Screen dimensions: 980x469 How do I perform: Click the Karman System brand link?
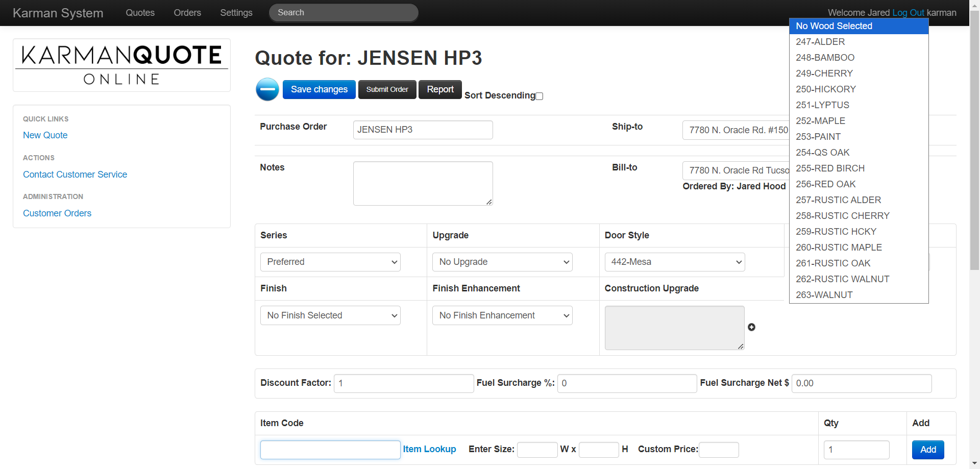(x=58, y=13)
